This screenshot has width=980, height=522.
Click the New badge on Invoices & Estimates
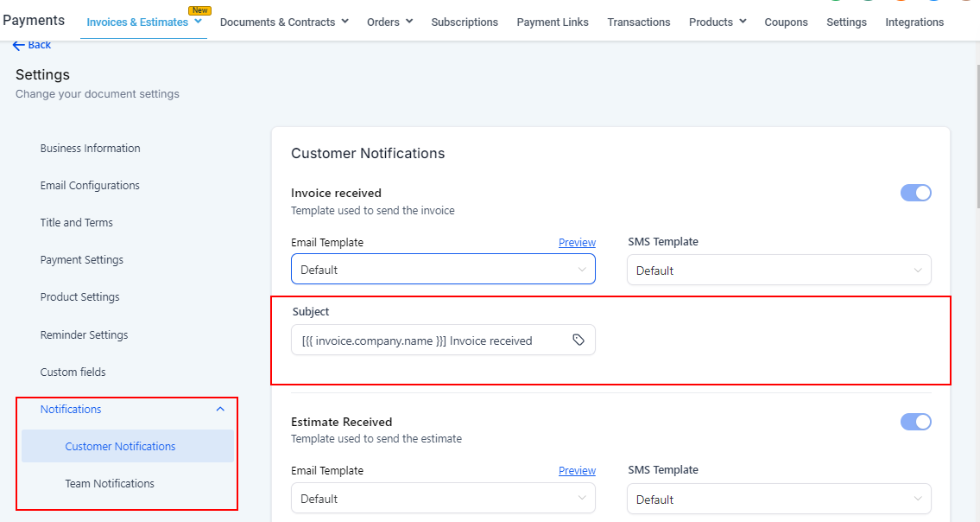[200, 10]
